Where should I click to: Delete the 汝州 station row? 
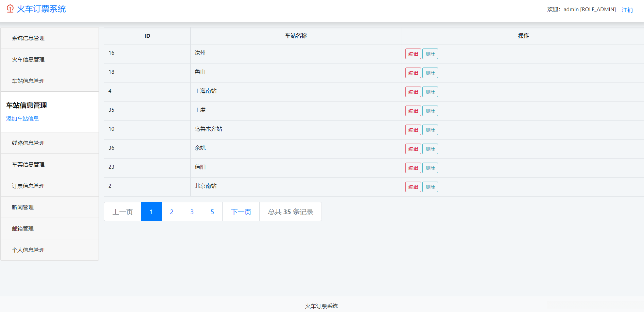[x=430, y=54]
